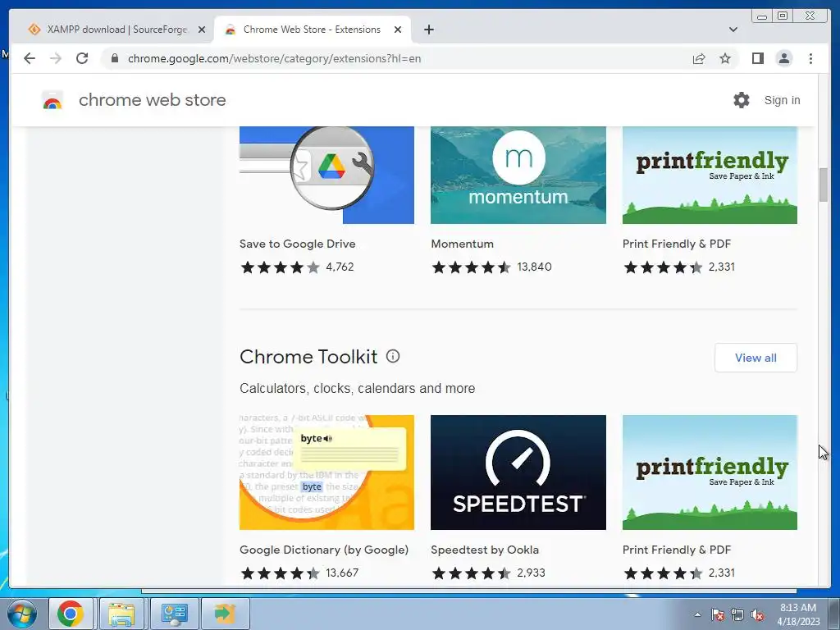
Task: Open a new tab with plus button
Action: pos(428,30)
